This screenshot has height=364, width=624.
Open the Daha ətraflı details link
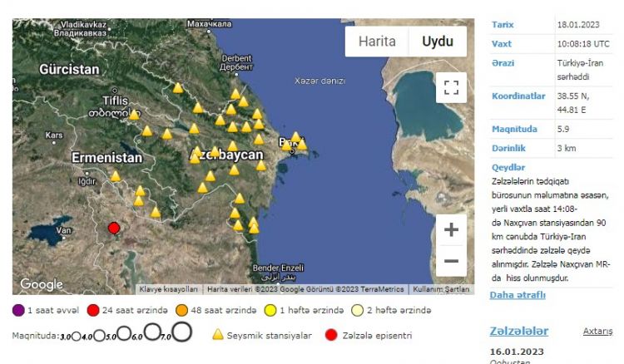tap(518, 295)
